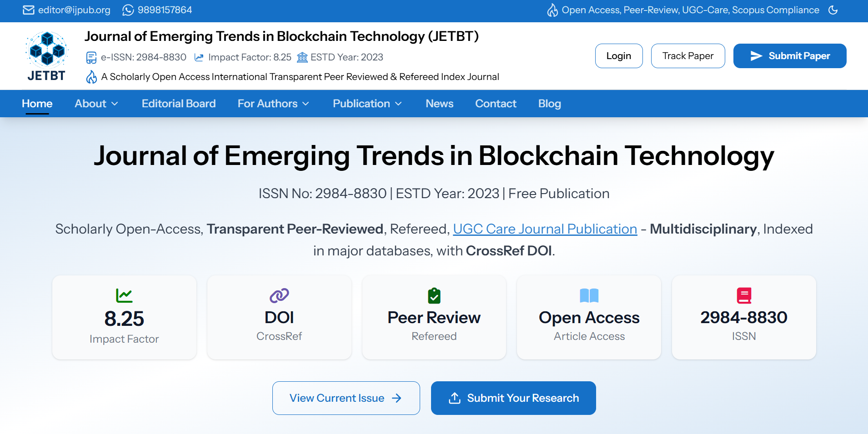Switch to the News section
The image size is (868, 434).
click(439, 104)
